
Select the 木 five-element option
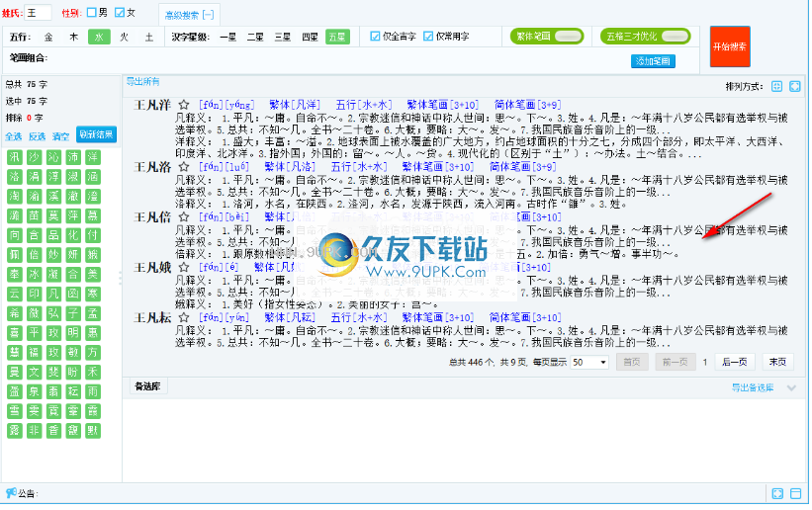tap(73, 37)
